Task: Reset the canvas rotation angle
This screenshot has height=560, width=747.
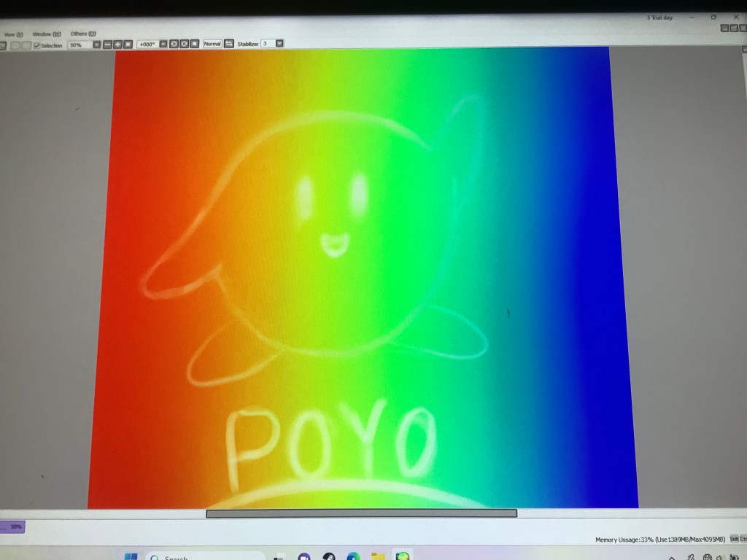Action: [x=194, y=44]
